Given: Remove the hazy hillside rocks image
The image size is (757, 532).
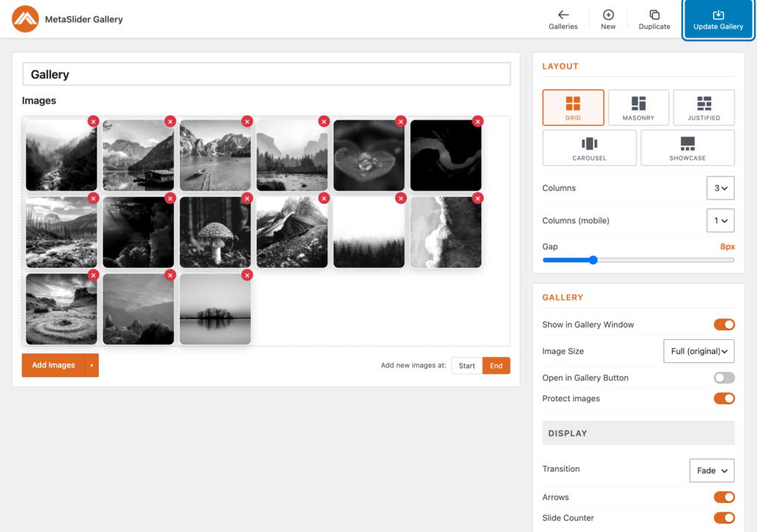Looking at the screenshot, I should pyautogui.click(x=170, y=275).
